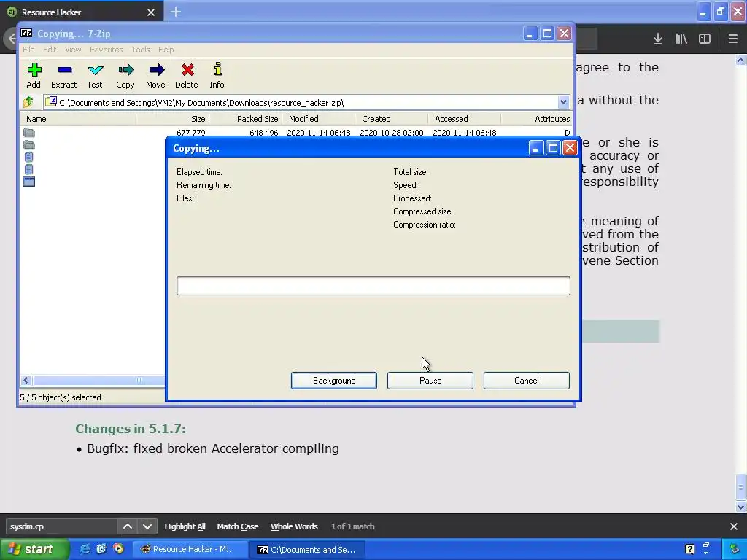Sort by the Packed Size column header

pos(245,119)
